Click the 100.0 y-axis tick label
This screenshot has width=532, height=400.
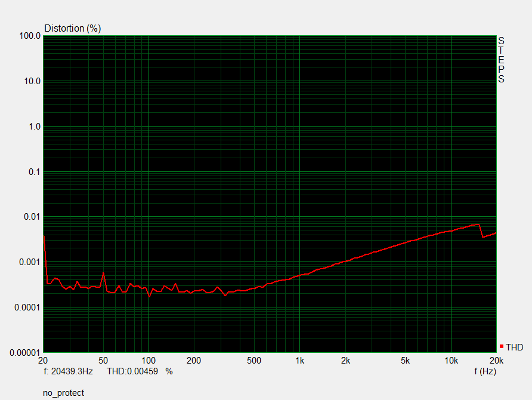[30, 36]
